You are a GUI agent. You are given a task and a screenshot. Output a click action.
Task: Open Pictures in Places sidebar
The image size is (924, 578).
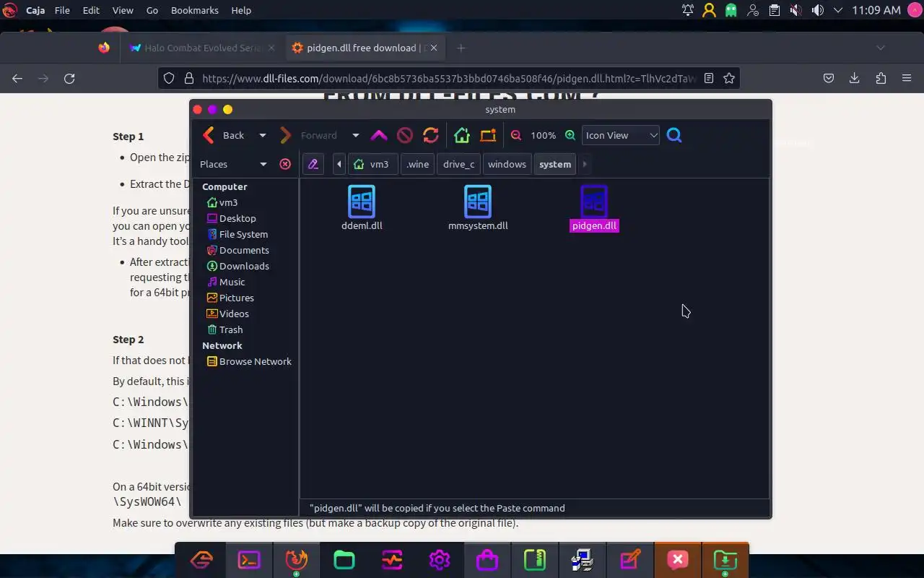coord(230,298)
